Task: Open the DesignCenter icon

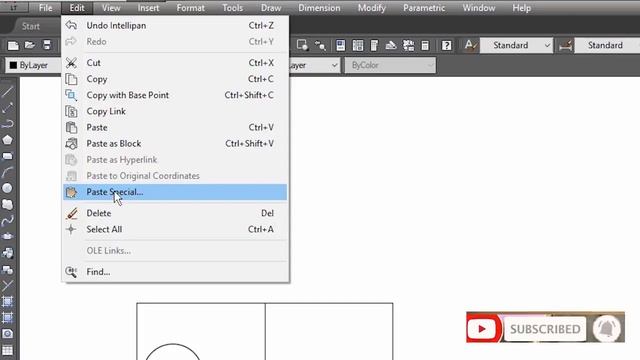Action: pos(358,45)
